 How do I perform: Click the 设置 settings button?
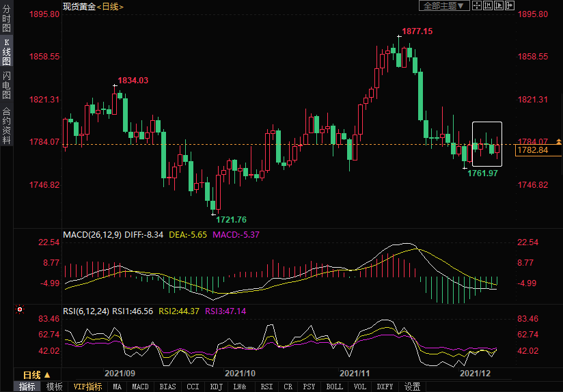[412, 387]
